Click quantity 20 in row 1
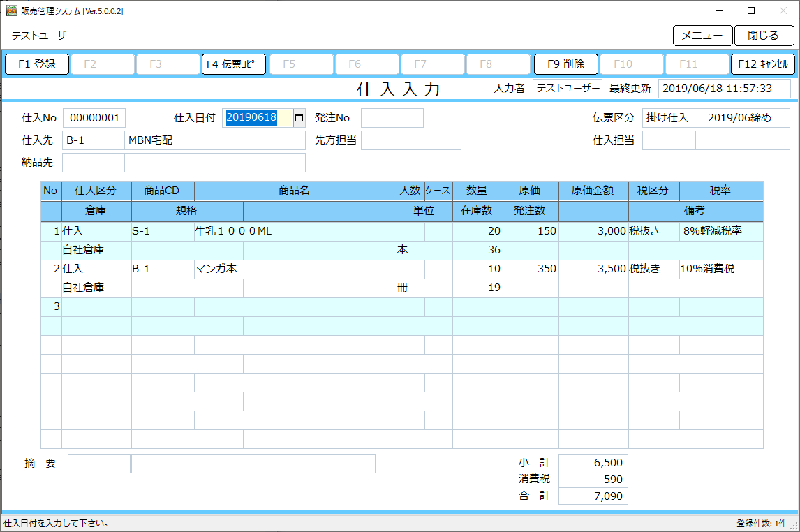 (x=477, y=232)
